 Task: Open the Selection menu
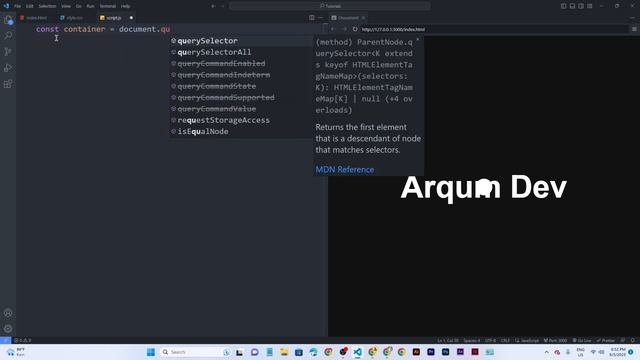[47, 6]
